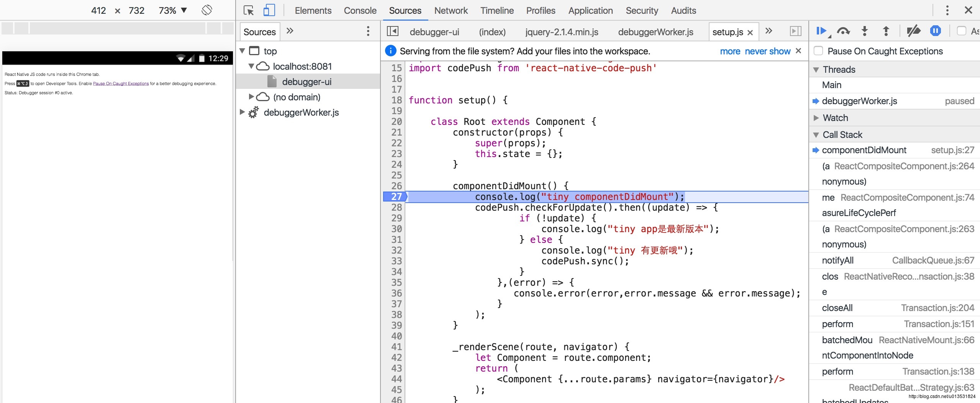Deactivate all breakpoints

[914, 31]
